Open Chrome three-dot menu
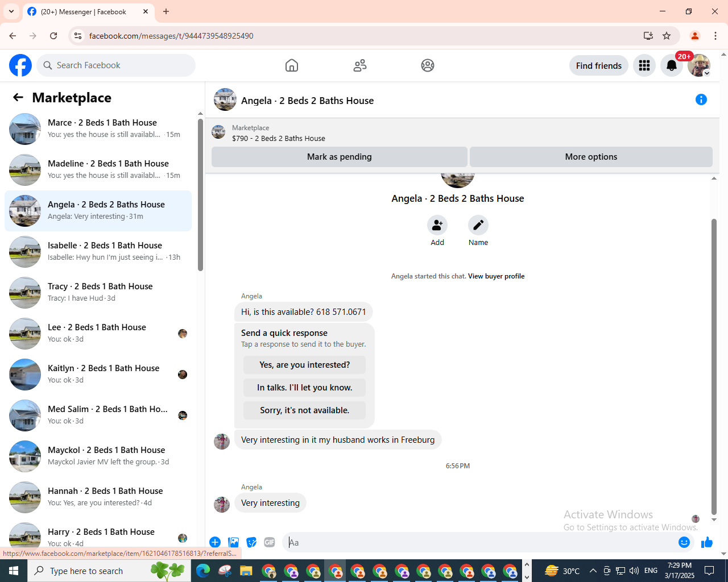The width and height of the screenshot is (728, 582). (715, 36)
